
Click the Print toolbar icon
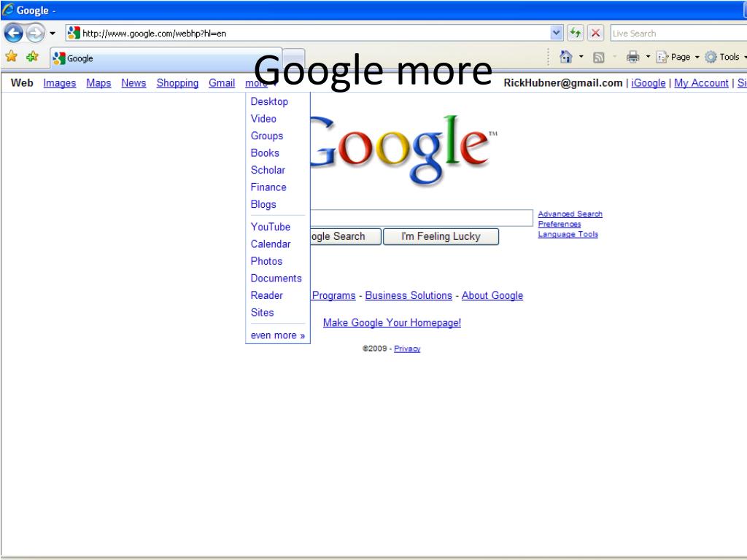click(x=632, y=57)
